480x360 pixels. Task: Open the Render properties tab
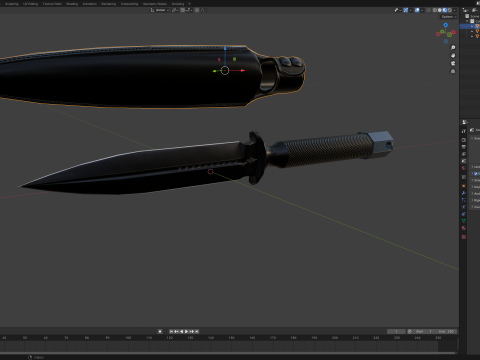pos(464,140)
